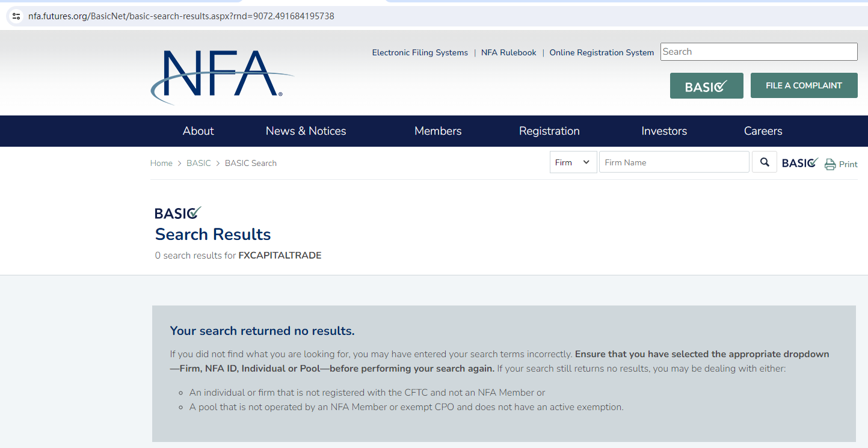Go to the Careers menu item
The image size is (868, 448).
763,131
